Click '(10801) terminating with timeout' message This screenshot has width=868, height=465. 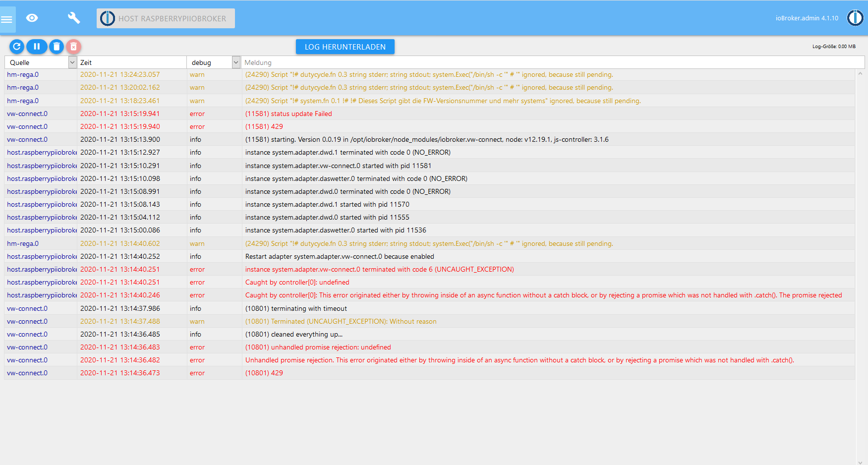click(296, 308)
